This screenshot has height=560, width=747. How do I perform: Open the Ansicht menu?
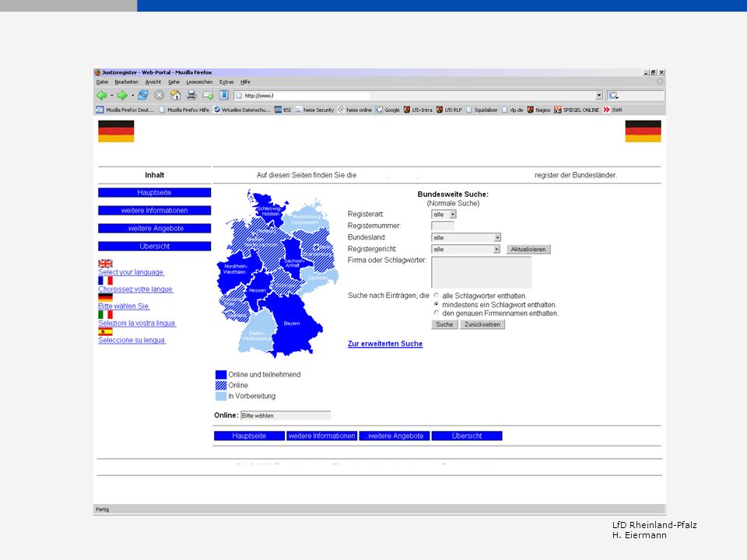pyautogui.click(x=153, y=82)
